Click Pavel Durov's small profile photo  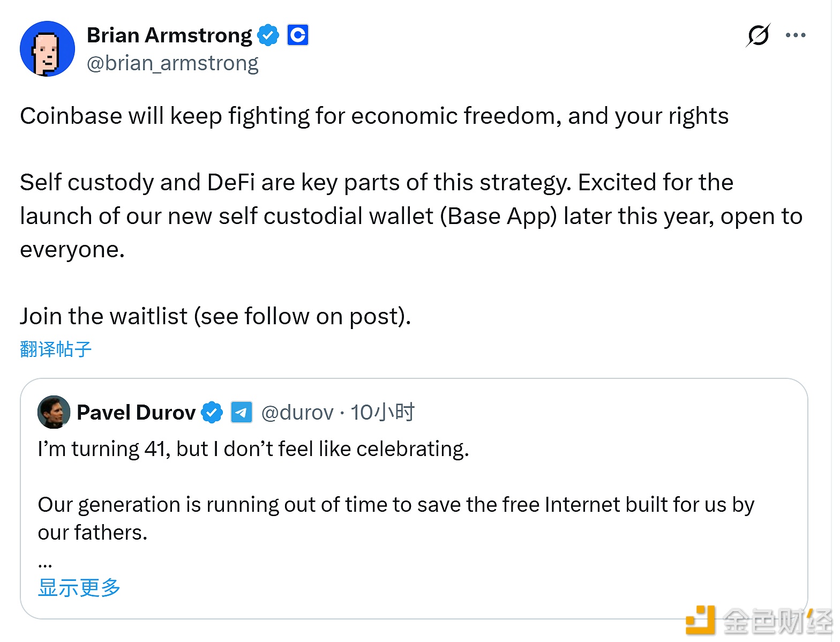(x=54, y=412)
